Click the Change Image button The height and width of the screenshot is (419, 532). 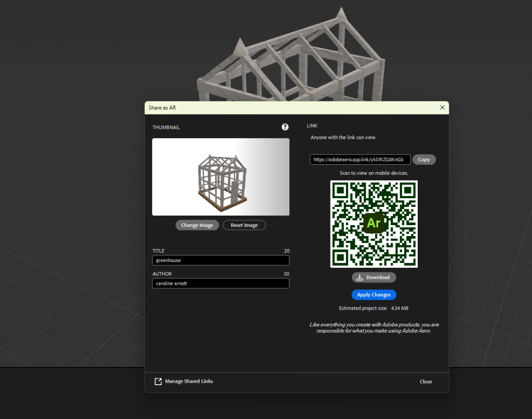pyautogui.click(x=197, y=225)
